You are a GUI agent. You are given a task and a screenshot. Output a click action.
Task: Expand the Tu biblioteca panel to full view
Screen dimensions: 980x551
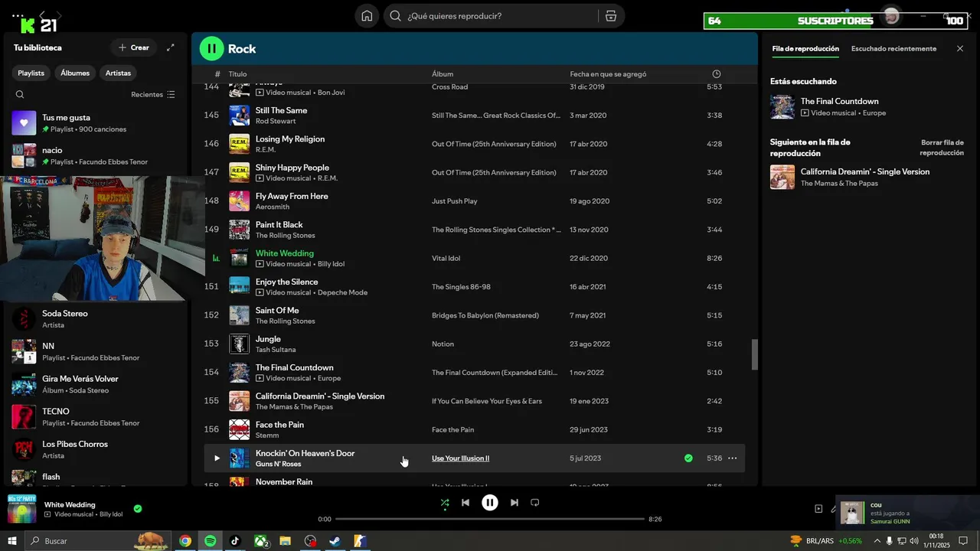tap(171, 47)
